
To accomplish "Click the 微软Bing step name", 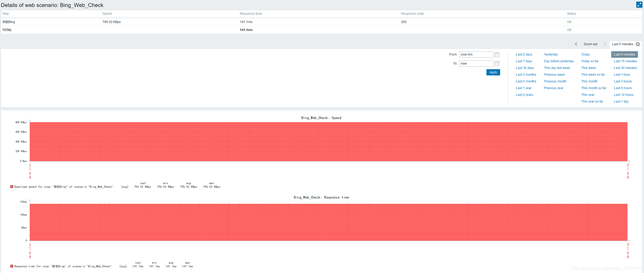I will [9, 22].
